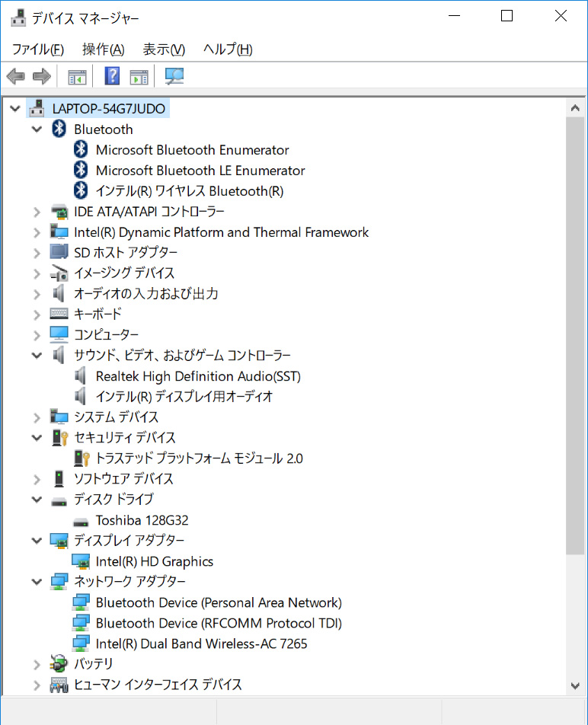Select Microsoft Bluetooth LE Enumerator
The width and height of the screenshot is (588, 725).
click(200, 171)
